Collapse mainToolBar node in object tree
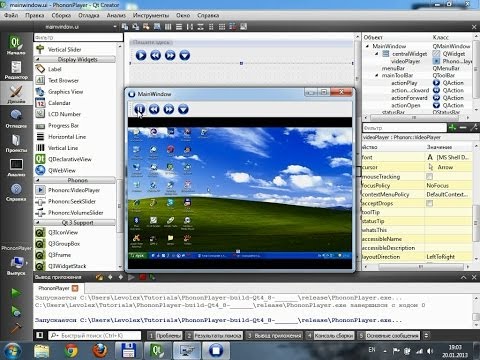Image resolution: width=480 pixels, height=360 pixels. click(x=377, y=75)
